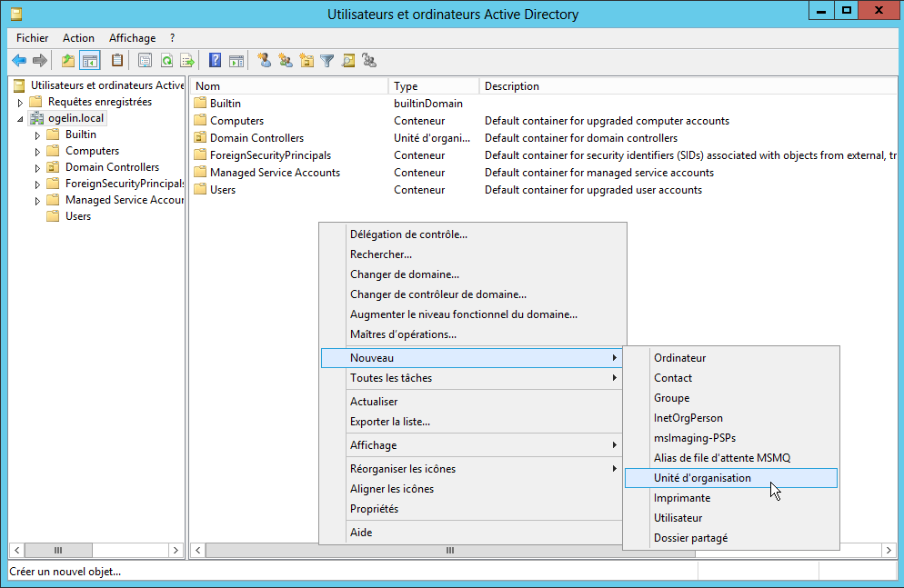Viewport: 904px width, 588px height.
Task: Collapse the ogelin.local domain node
Action: coord(21,119)
